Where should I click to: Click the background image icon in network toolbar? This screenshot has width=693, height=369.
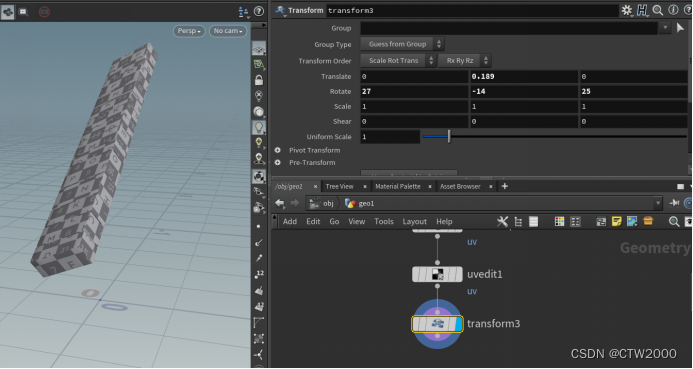tap(632, 221)
